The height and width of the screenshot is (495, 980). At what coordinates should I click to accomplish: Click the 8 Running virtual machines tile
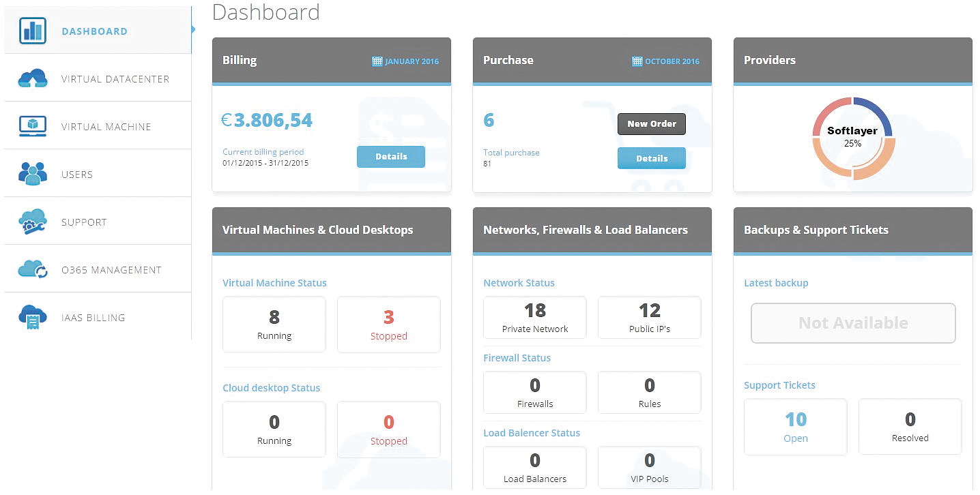coord(274,325)
